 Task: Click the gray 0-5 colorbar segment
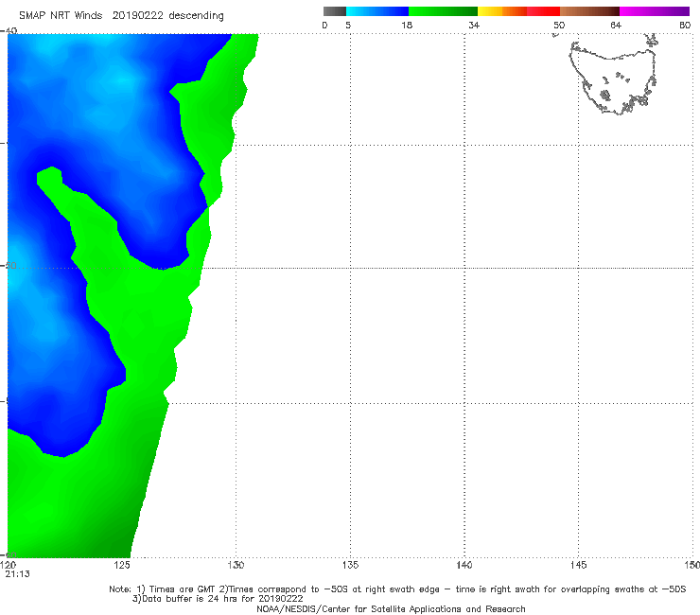tap(335, 11)
